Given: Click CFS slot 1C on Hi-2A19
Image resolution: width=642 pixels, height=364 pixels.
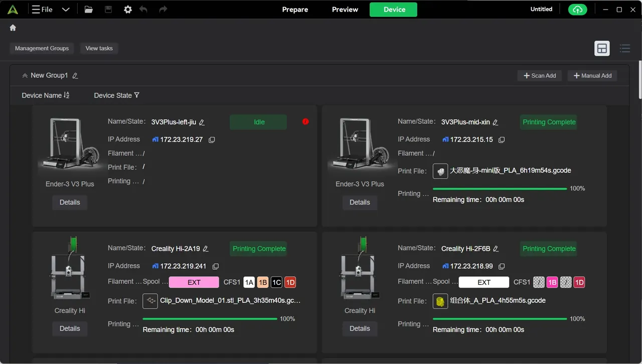Looking at the screenshot, I should coord(276,282).
